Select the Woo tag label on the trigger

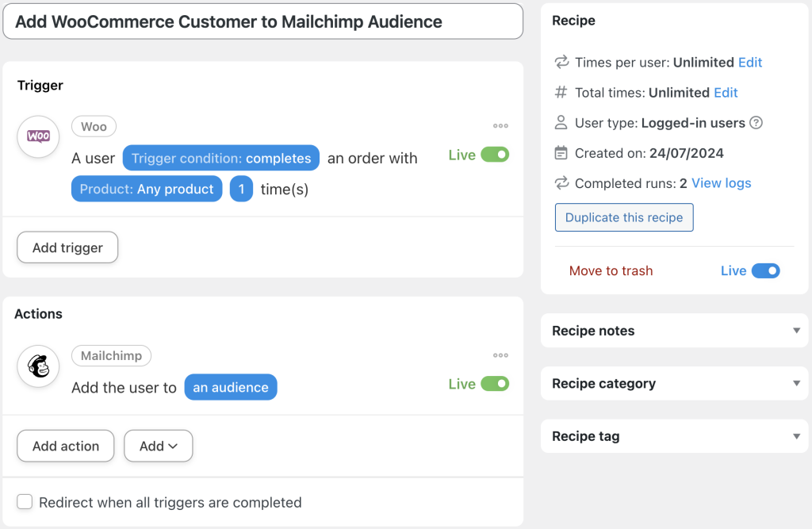[94, 126]
